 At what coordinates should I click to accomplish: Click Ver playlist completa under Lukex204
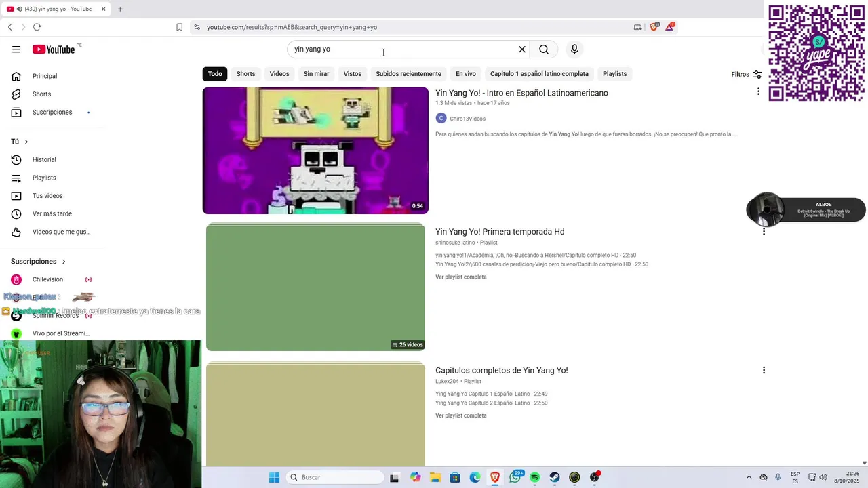[x=461, y=415]
